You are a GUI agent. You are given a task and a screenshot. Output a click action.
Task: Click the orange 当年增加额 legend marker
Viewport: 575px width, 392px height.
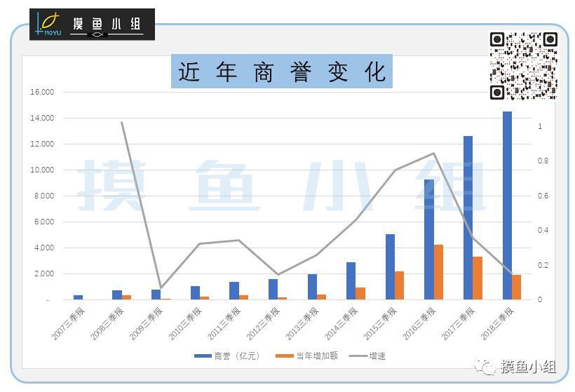(x=285, y=356)
